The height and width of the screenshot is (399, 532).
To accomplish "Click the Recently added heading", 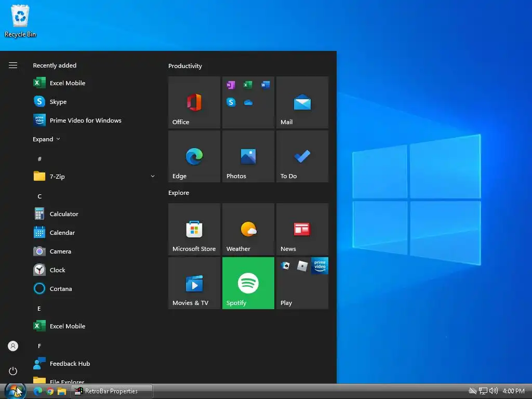I will click(x=55, y=65).
